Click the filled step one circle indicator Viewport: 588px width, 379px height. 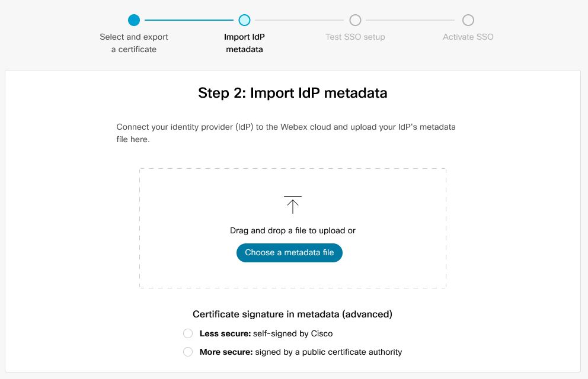click(x=134, y=20)
